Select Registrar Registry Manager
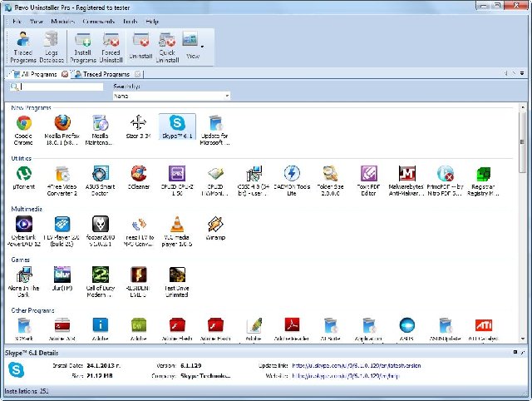The width and height of the screenshot is (532, 401). coord(483,181)
